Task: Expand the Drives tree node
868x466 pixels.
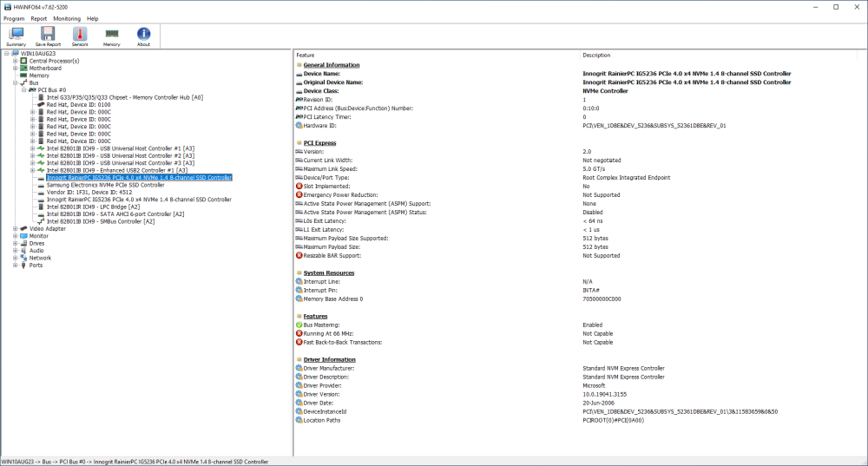Action: pyautogui.click(x=16, y=243)
